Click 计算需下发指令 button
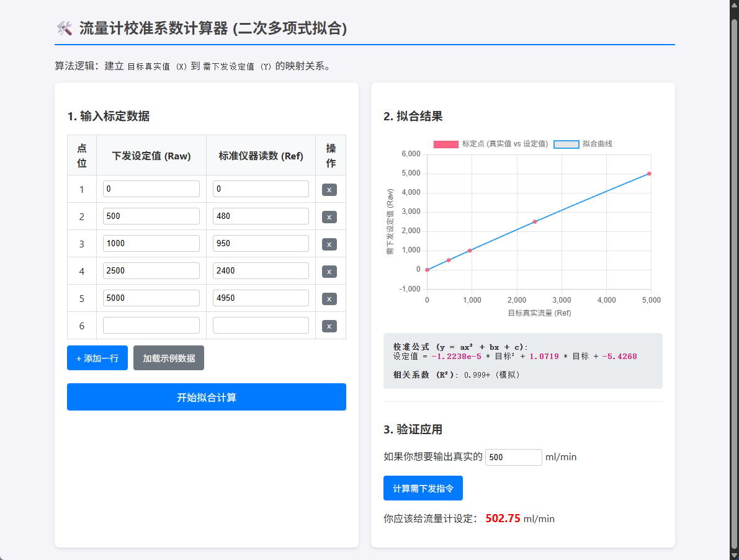Screen dimensions: 739x560 click(x=423, y=489)
